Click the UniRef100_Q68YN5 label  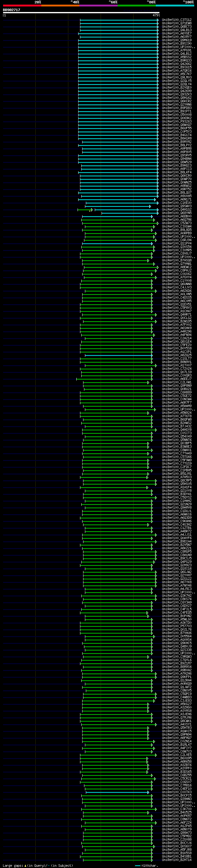coord(177,213)
